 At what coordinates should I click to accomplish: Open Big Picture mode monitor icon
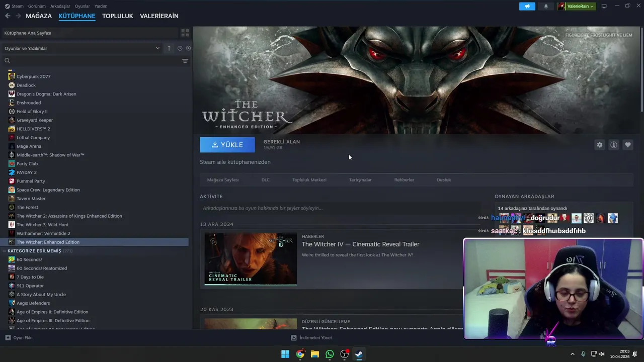point(604,6)
